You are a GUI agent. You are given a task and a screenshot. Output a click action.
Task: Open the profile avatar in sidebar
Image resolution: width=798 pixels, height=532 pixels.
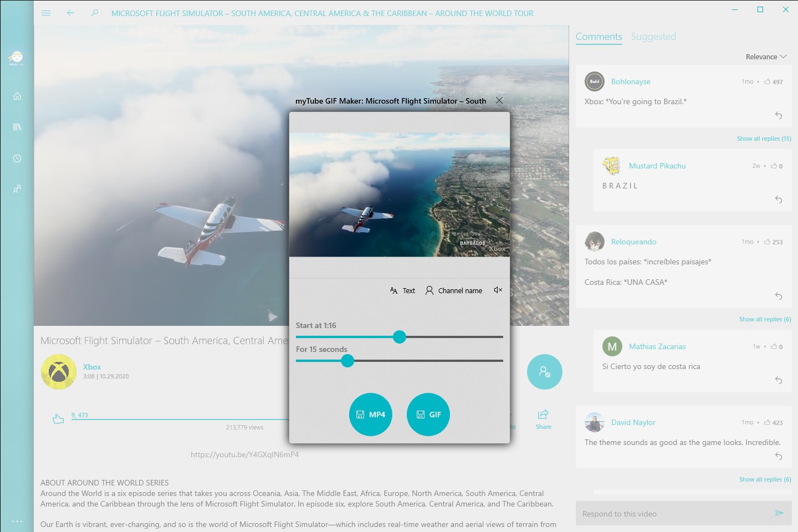coord(17,57)
